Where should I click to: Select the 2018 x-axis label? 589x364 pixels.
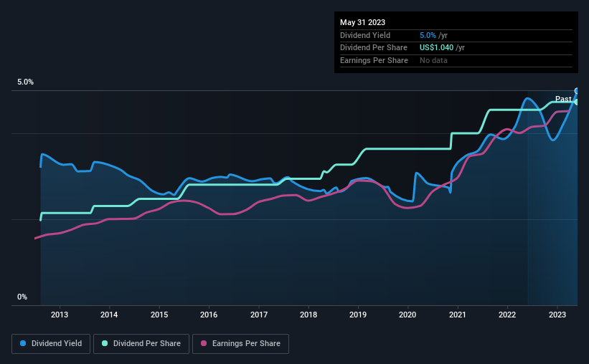click(x=308, y=315)
